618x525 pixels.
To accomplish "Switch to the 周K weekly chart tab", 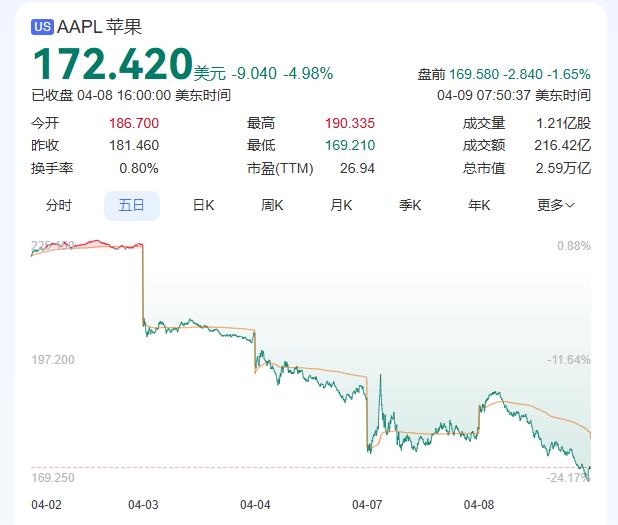I will pyautogui.click(x=272, y=205).
